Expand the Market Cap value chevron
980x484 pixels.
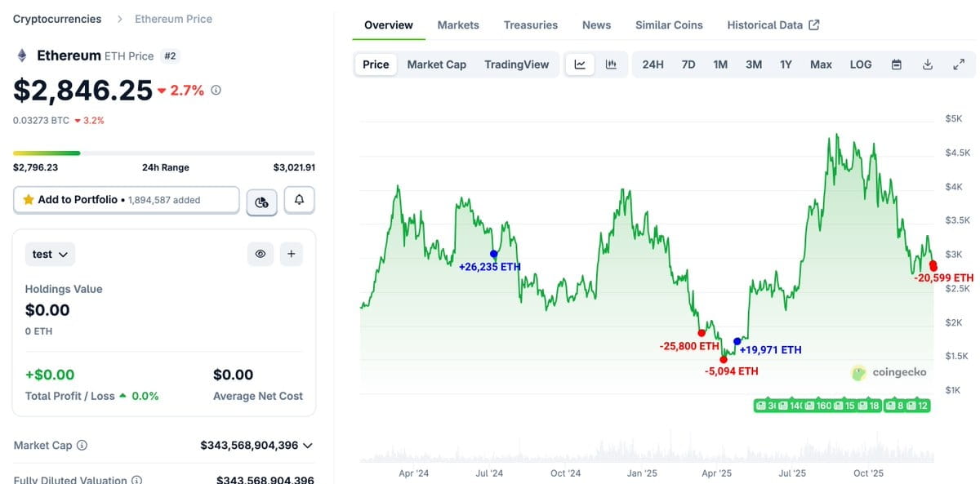(x=308, y=446)
